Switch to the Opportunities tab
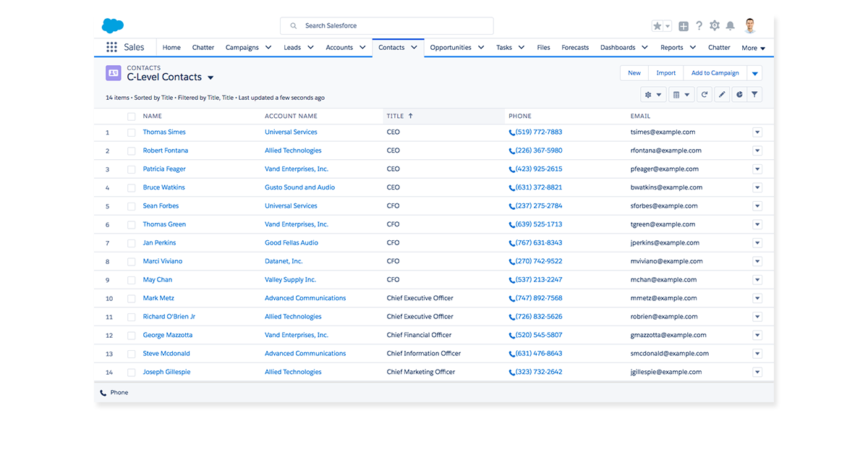The height and width of the screenshot is (463, 868). click(450, 48)
